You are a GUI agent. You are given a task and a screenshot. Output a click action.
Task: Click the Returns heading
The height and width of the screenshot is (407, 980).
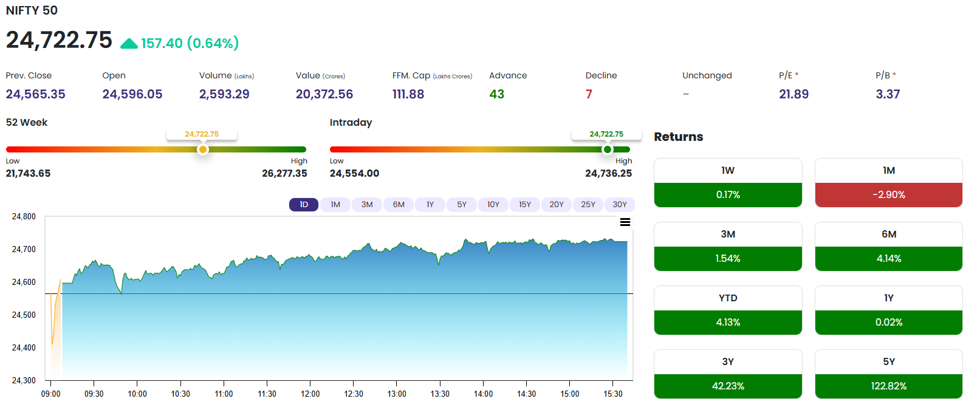pos(678,137)
